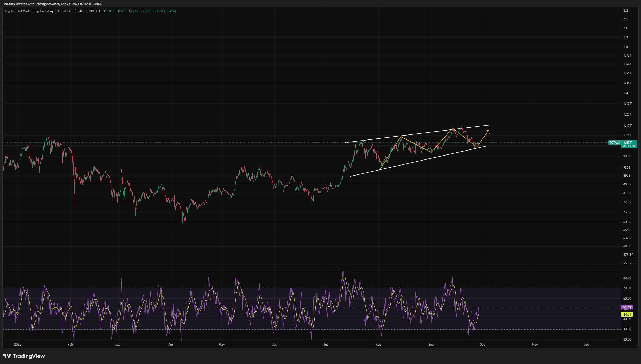Click the yellow 44.51 RSI average label

627,314
